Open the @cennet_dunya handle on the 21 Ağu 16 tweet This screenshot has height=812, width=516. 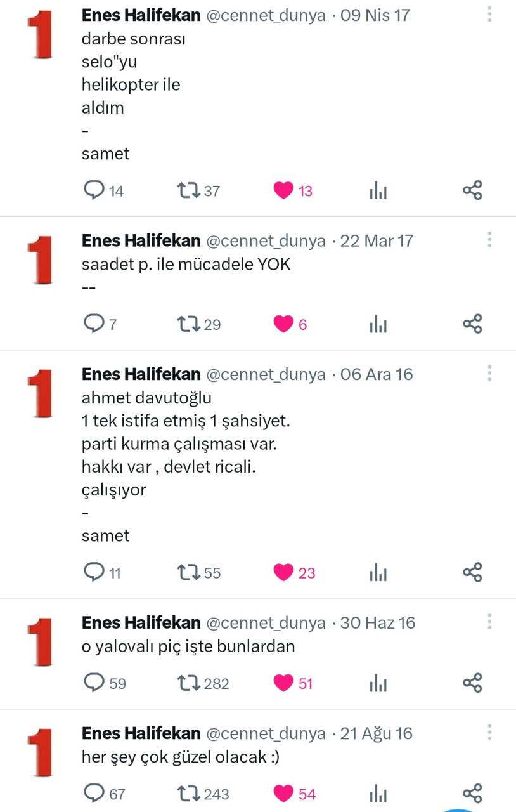tap(266, 734)
